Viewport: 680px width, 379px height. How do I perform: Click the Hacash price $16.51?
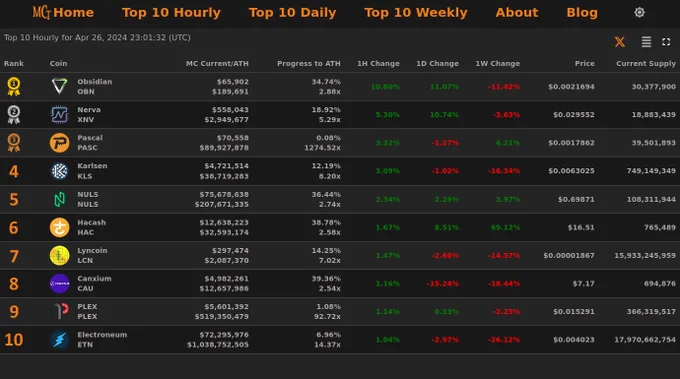581,227
